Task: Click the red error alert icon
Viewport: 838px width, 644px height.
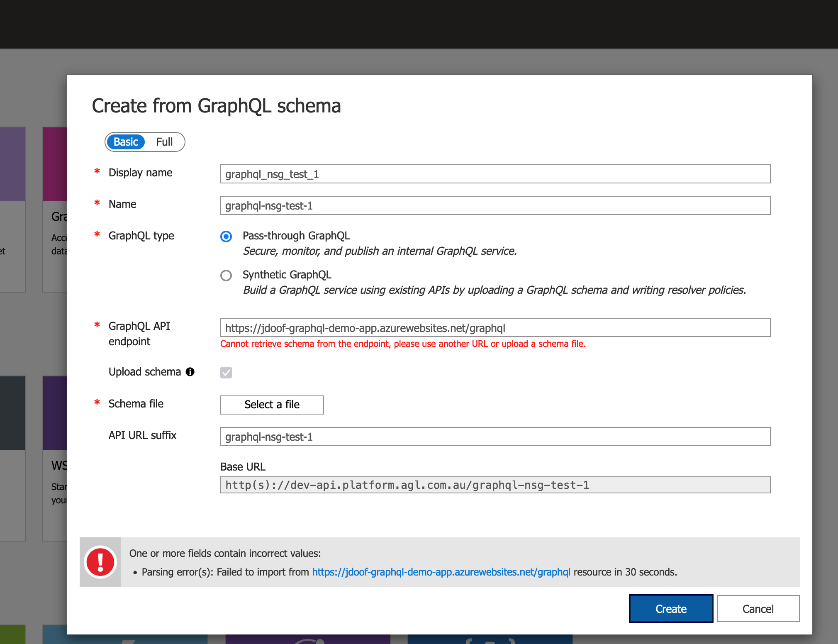Action: pyautogui.click(x=100, y=562)
